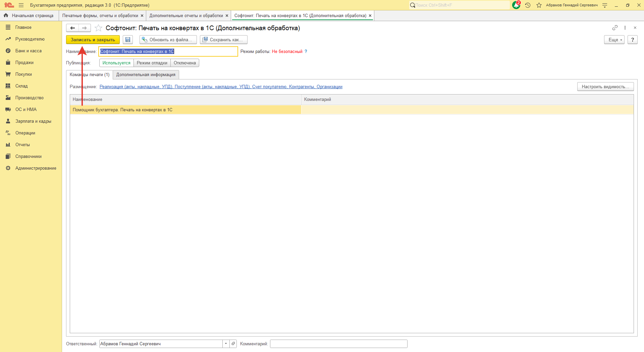Open history clock icon in title bar
Image resolution: width=644 pixels, height=352 pixels.
528,5
